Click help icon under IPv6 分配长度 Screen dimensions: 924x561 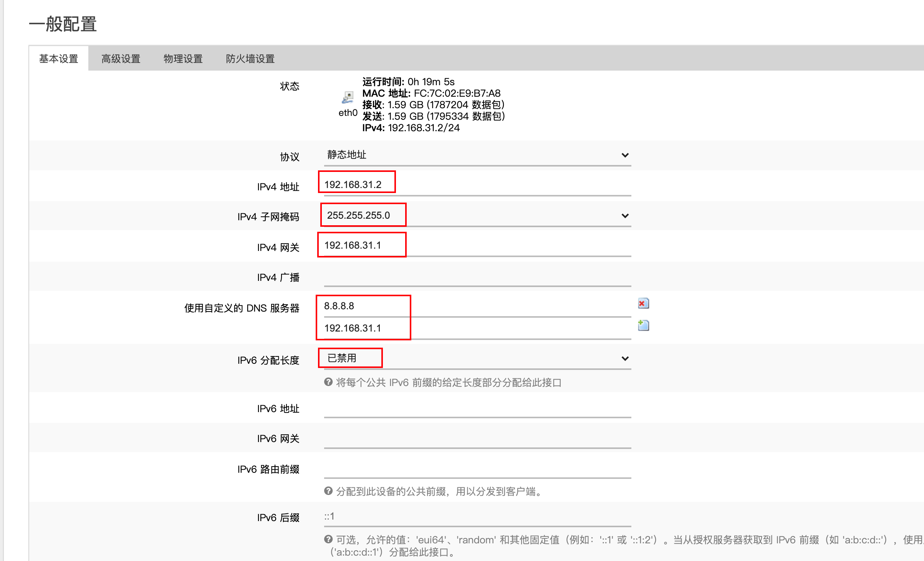[328, 382]
